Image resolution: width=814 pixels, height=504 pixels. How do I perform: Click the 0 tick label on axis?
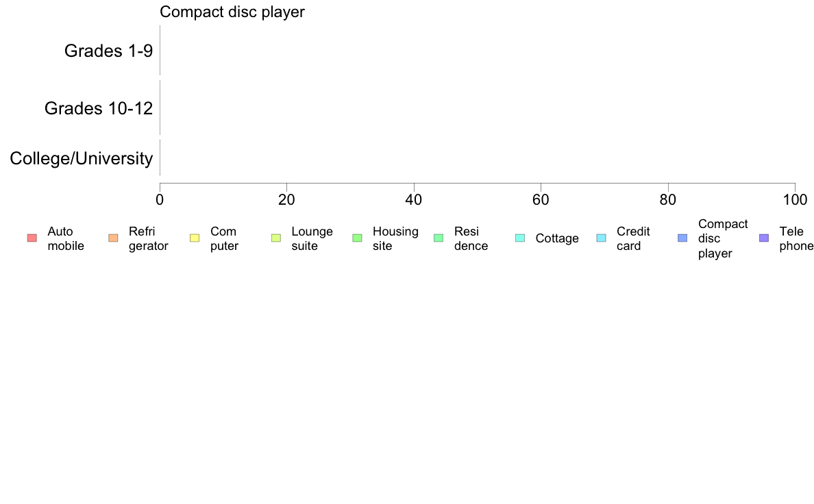tap(160, 200)
